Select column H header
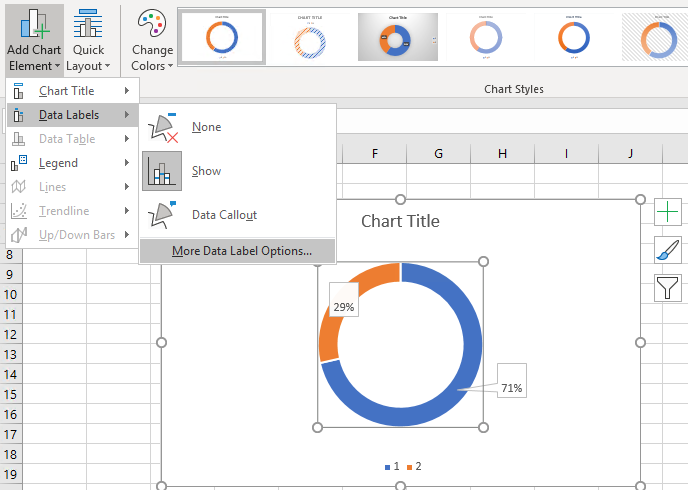 point(502,154)
